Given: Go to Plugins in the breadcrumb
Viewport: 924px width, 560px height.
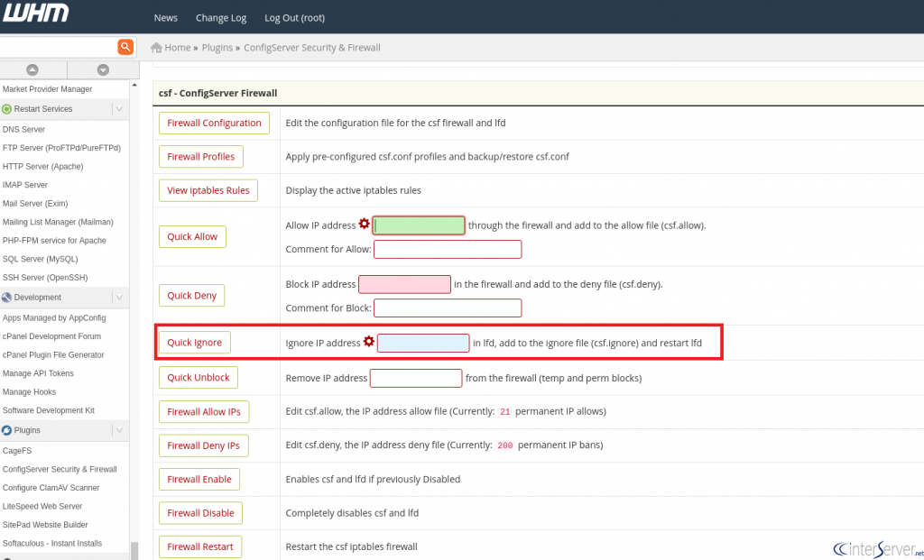Looking at the screenshot, I should tap(217, 48).
